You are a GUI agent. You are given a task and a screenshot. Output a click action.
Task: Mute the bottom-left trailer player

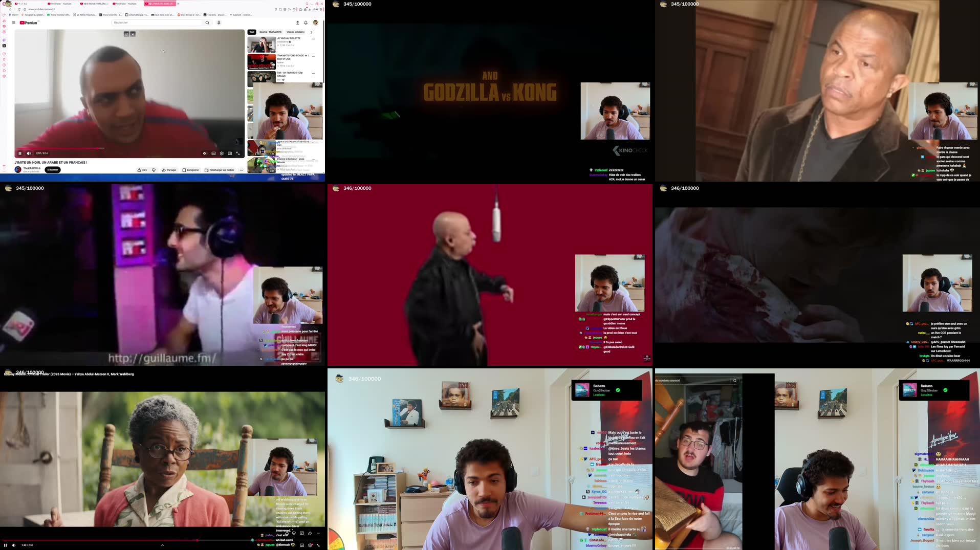coord(14,545)
